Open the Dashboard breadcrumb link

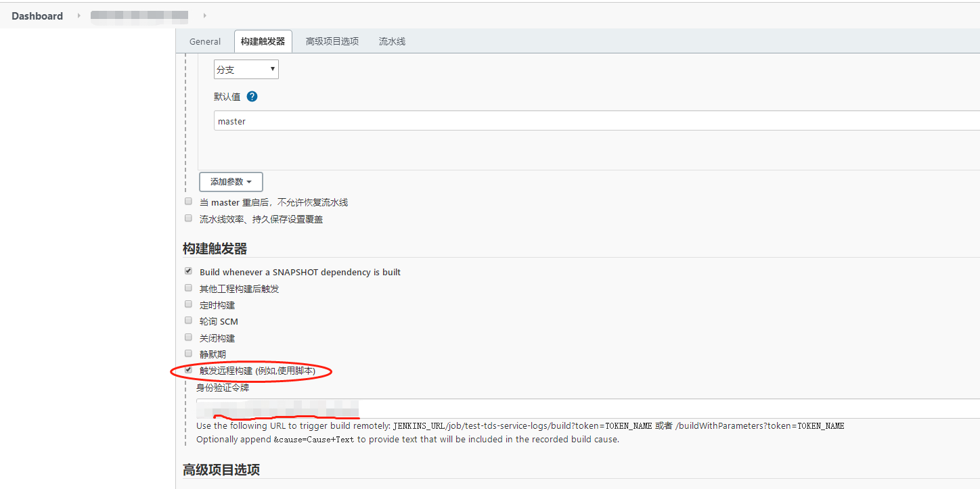click(37, 16)
